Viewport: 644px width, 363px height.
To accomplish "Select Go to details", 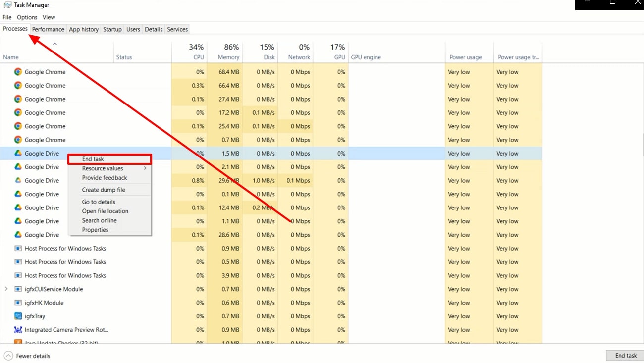I will [x=109, y=202].
